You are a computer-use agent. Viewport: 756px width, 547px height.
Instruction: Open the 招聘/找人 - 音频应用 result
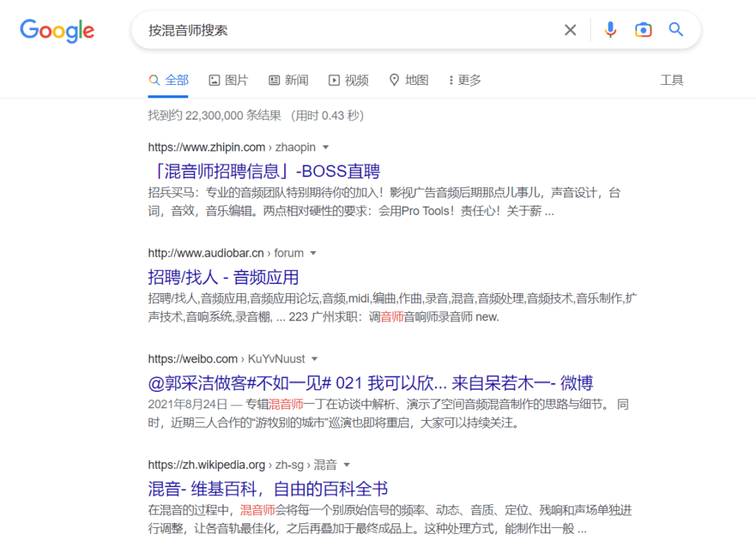(x=223, y=278)
